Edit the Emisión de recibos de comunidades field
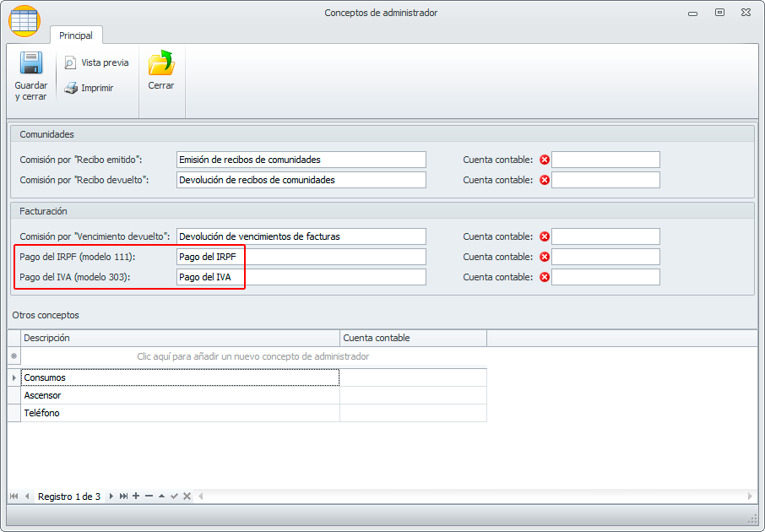This screenshot has height=532, width=765. 301,160
